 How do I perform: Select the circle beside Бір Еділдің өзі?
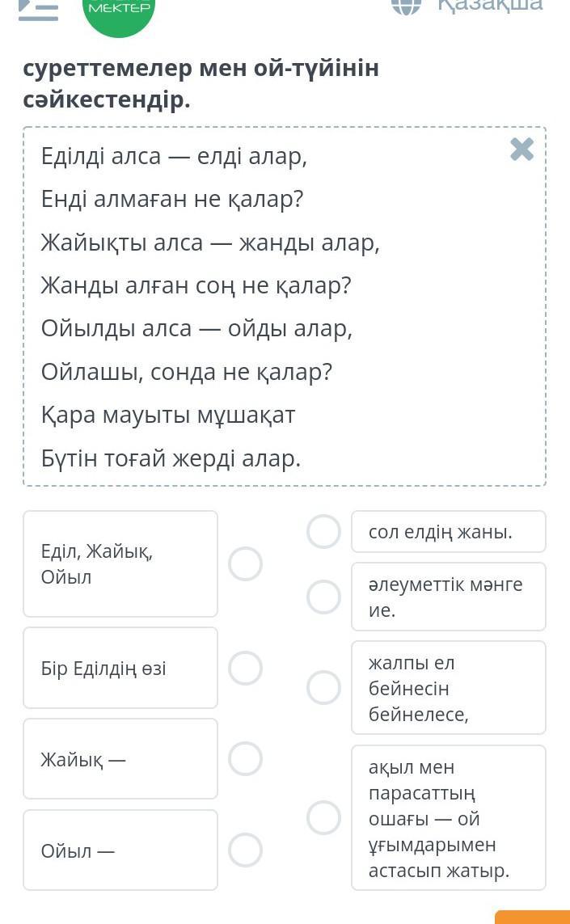[x=245, y=668]
